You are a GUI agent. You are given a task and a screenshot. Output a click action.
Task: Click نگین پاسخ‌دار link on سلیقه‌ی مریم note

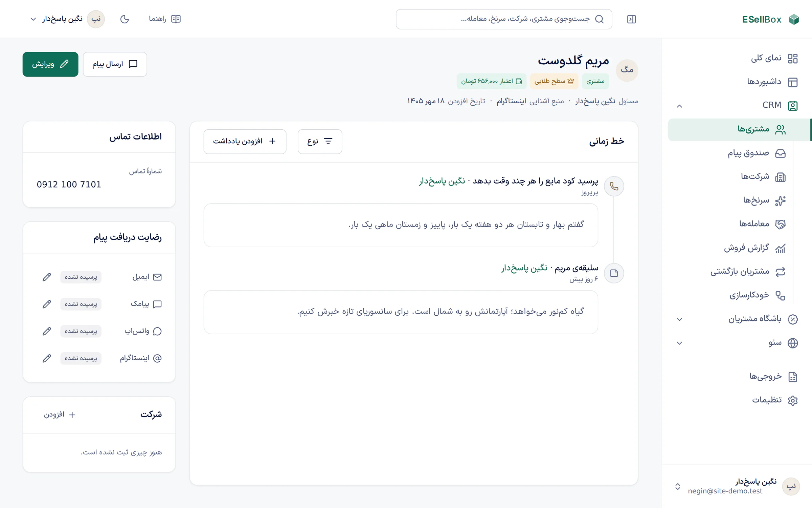[524, 268]
